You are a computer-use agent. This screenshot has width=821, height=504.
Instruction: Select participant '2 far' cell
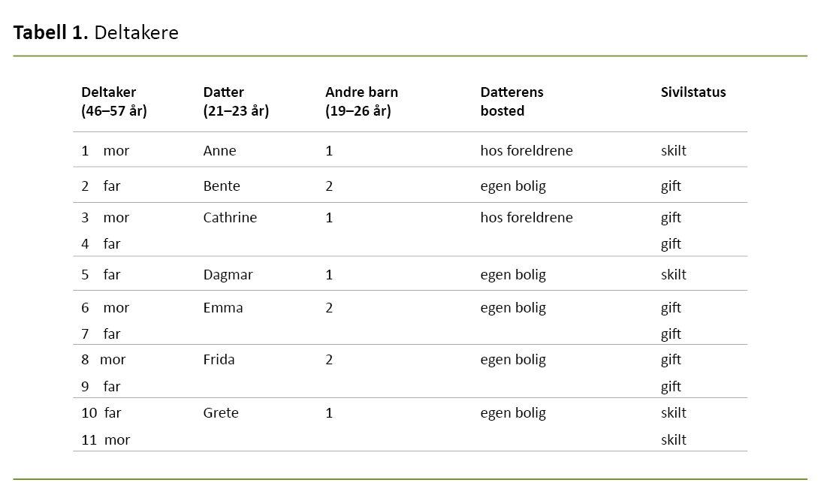pyautogui.click(x=101, y=186)
